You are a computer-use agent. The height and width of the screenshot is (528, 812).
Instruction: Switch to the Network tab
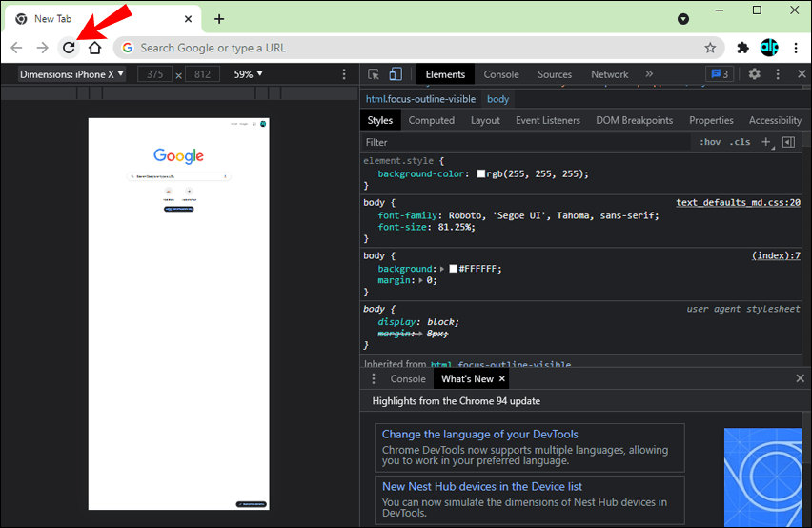pyautogui.click(x=610, y=74)
